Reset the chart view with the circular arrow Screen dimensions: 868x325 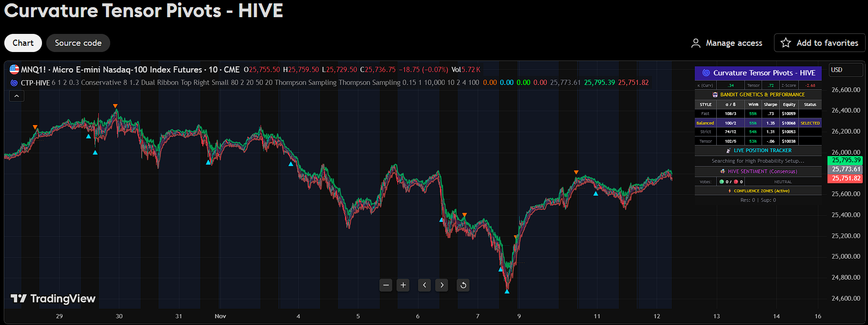[x=463, y=285]
